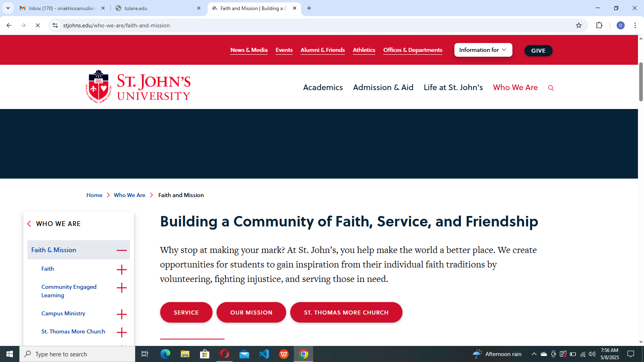Open Faith sidebar link
The image size is (644, 362).
pyautogui.click(x=47, y=269)
